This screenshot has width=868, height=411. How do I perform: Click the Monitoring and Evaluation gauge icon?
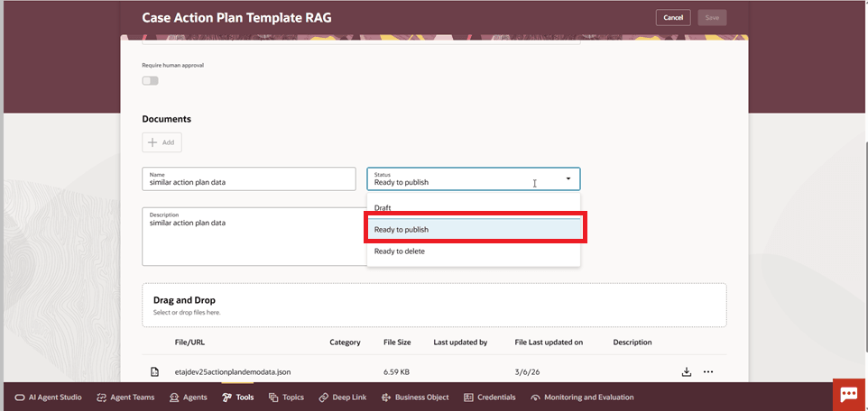point(535,397)
